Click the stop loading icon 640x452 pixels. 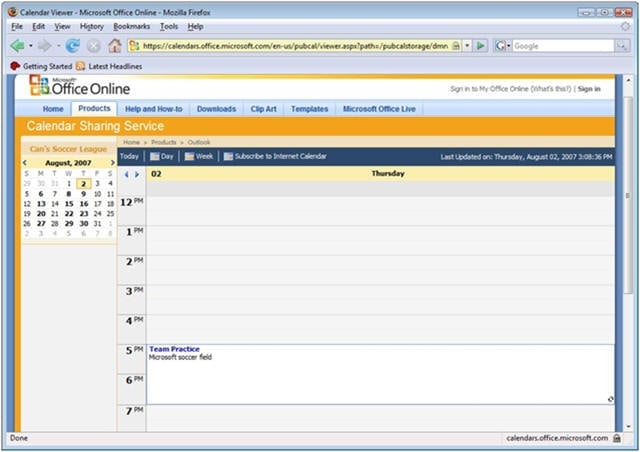(94, 46)
